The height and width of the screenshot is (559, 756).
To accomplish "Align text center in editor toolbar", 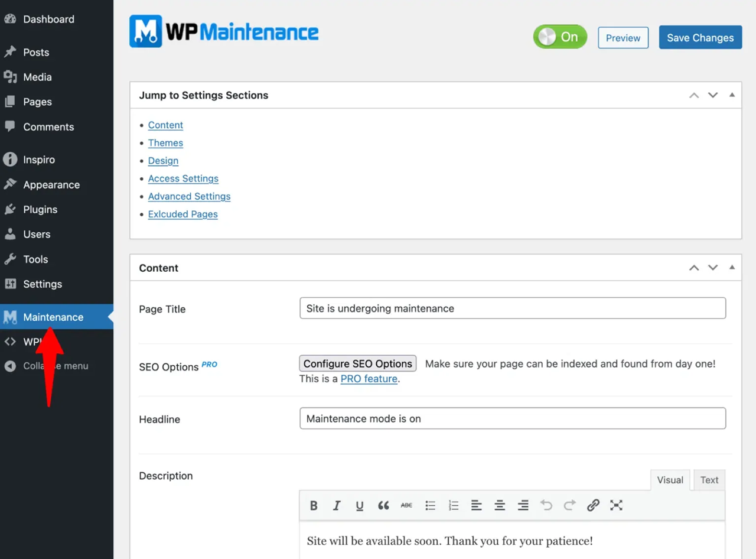I will 500,505.
